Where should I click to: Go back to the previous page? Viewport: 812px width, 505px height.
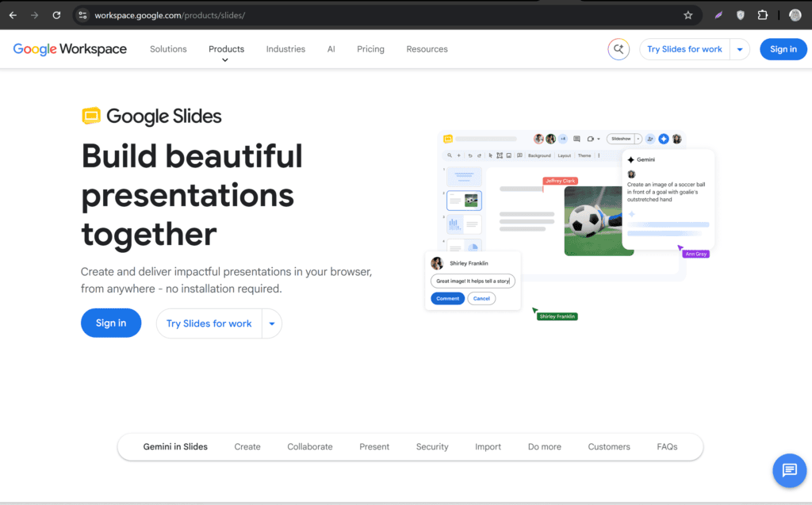pos(13,16)
